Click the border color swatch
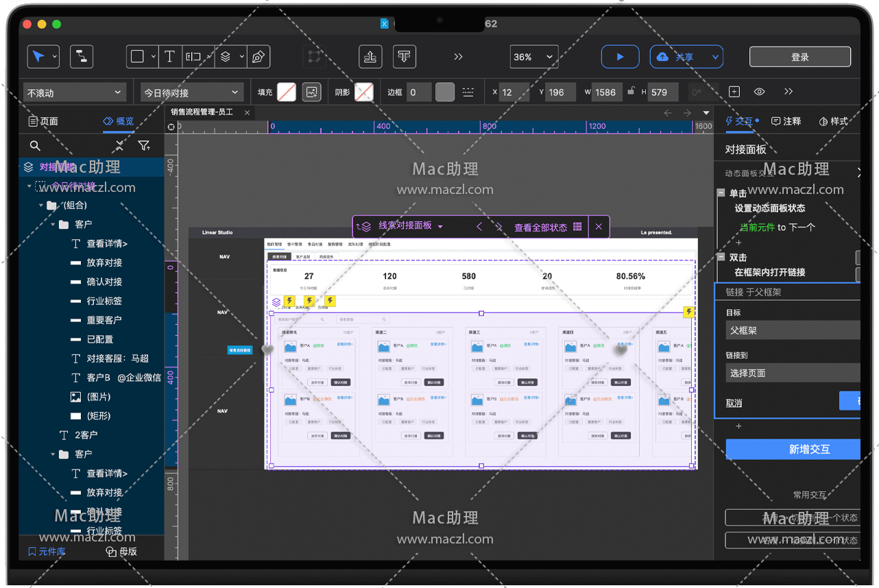Image resolution: width=879 pixels, height=588 pixels. pyautogui.click(x=445, y=92)
